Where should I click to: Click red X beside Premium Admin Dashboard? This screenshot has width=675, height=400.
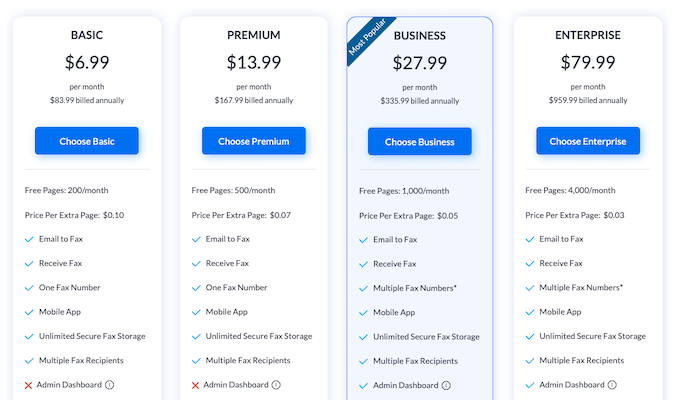coord(195,384)
